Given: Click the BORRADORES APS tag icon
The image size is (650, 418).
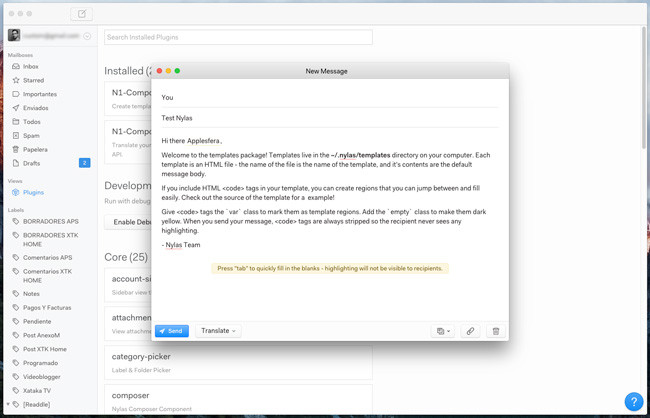Looking at the screenshot, I should click(x=16, y=221).
